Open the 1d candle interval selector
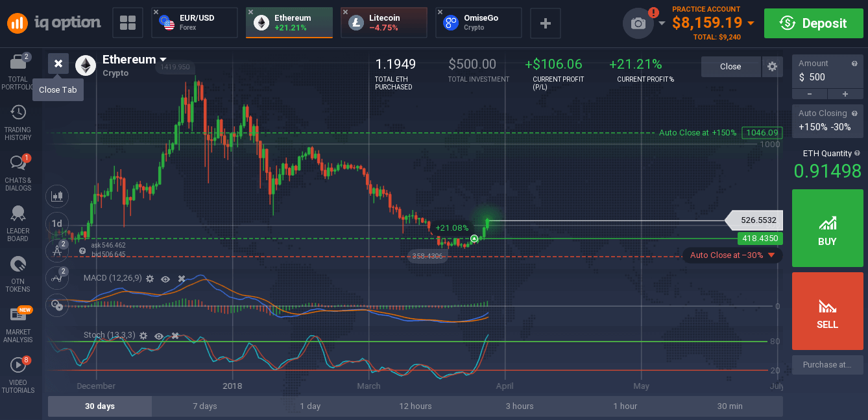This screenshot has height=420, width=868. [x=57, y=224]
